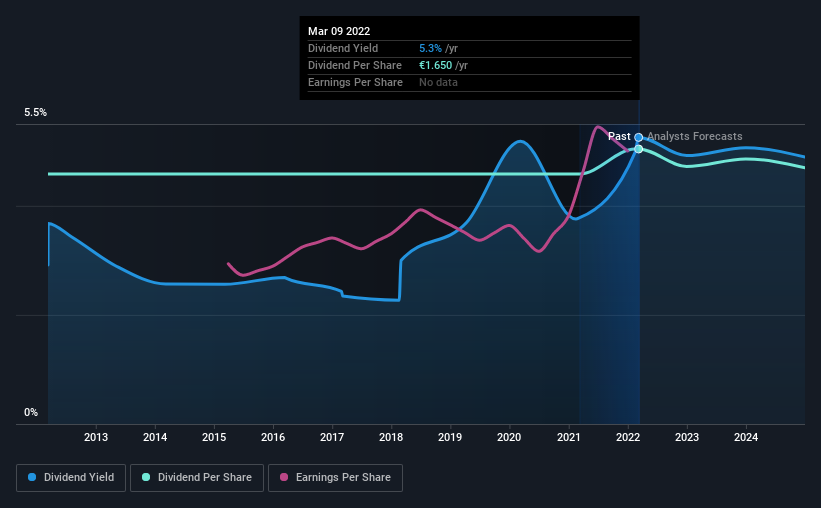Pick the 2019 year on the x-axis

coord(450,437)
